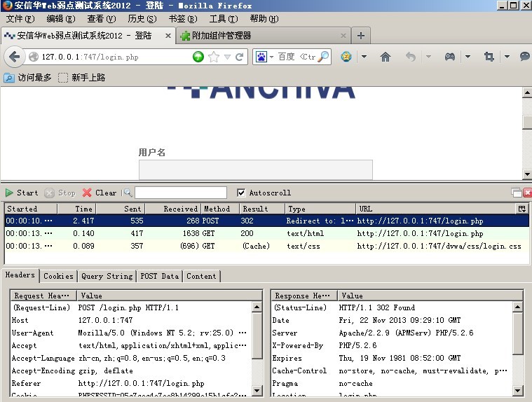The width and height of the screenshot is (532, 402).
Task: Click the HttpFox filter magnifier icon
Action: point(128,193)
